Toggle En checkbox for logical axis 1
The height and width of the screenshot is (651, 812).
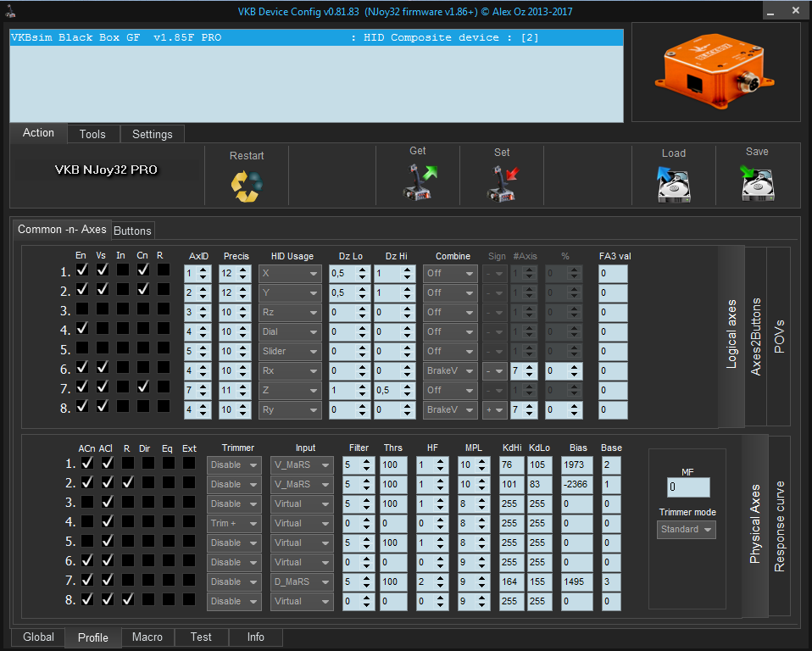point(82,270)
